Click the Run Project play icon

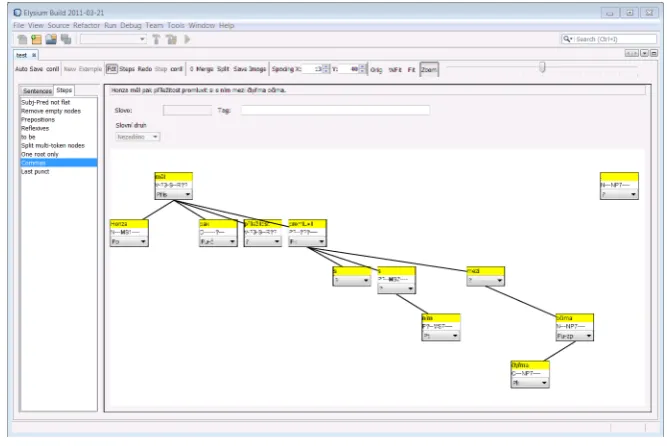click(x=187, y=40)
